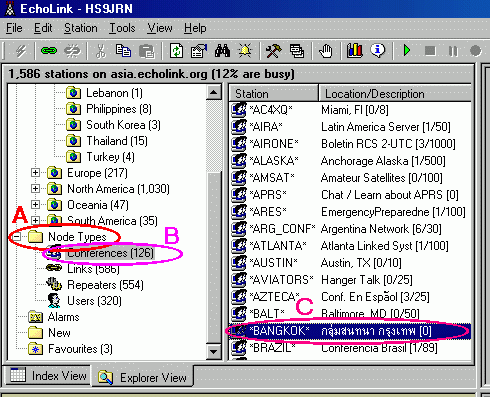Select the *APRS* conference row
The height and width of the screenshot is (397, 490).
point(350,195)
